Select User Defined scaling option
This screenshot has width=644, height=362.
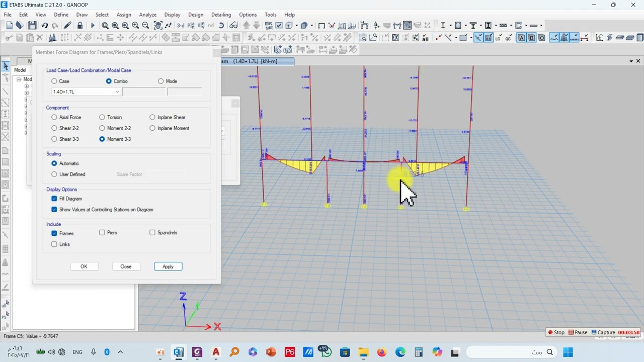(x=54, y=174)
